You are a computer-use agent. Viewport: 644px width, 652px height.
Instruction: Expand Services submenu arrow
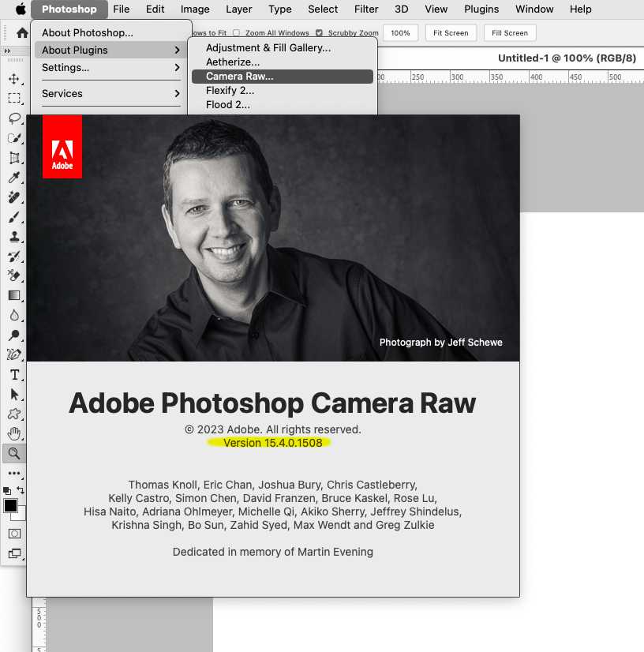coord(177,94)
